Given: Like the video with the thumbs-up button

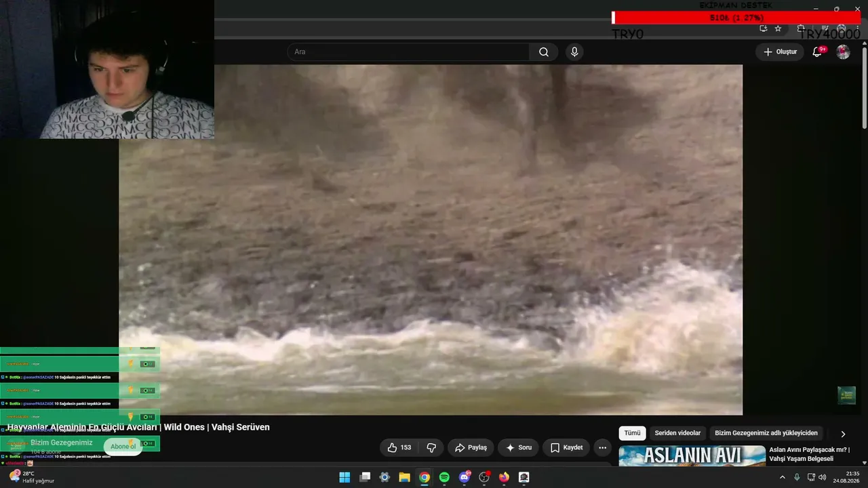Looking at the screenshot, I should pos(399,447).
